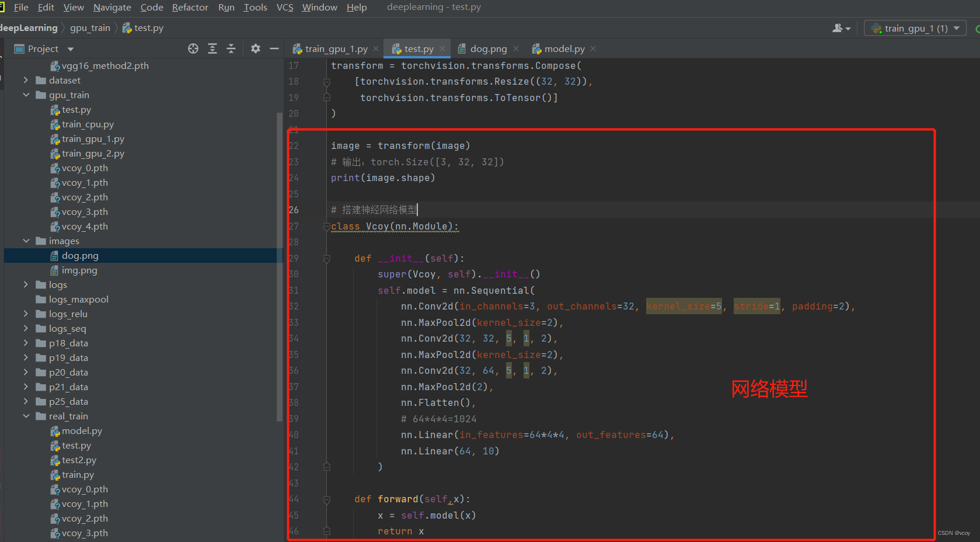Collapse the gpu_train folder
Viewport: 980px width, 542px height.
tap(26, 95)
